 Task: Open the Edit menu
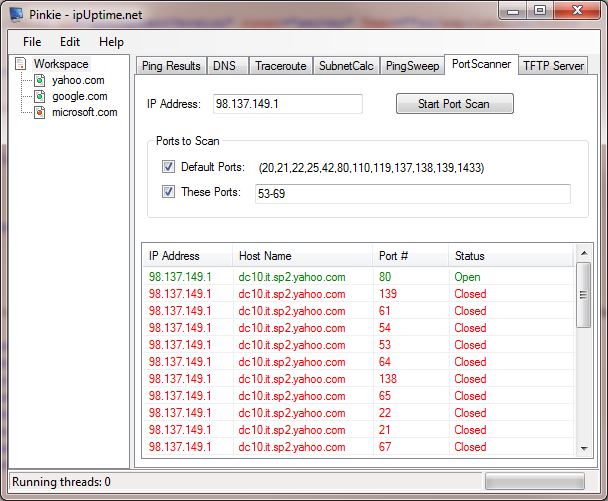pyautogui.click(x=70, y=42)
